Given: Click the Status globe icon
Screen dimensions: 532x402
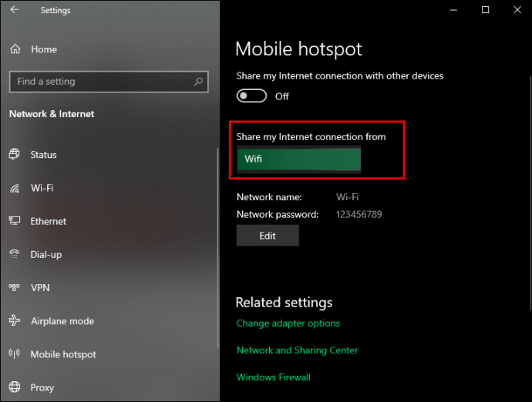Looking at the screenshot, I should pos(14,154).
